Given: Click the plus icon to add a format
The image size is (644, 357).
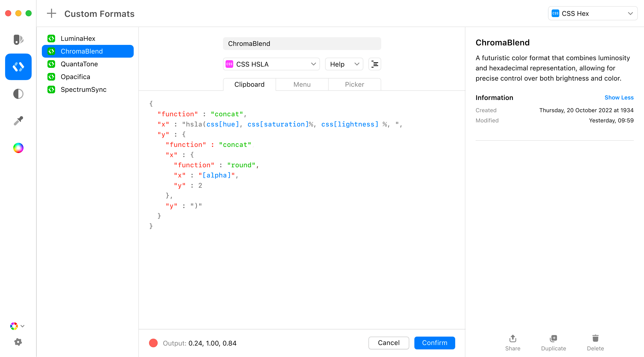Looking at the screenshot, I should pyautogui.click(x=51, y=14).
